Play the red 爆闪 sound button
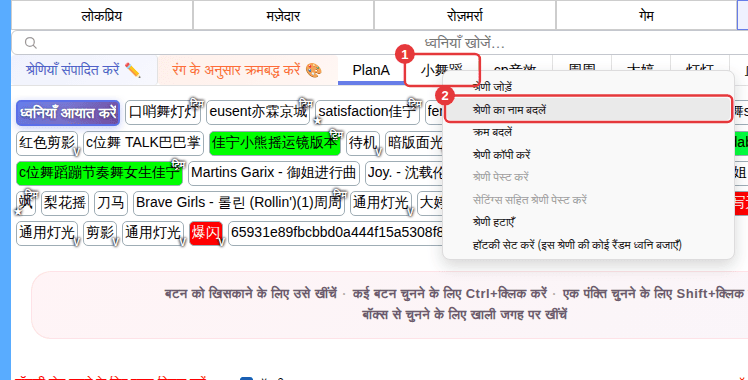 [206, 234]
